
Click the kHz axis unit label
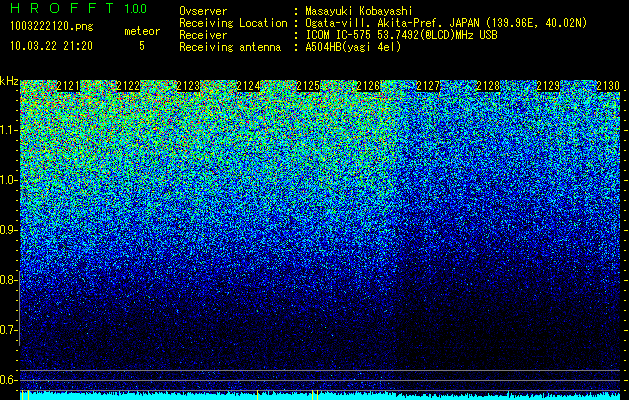tap(9, 81)
